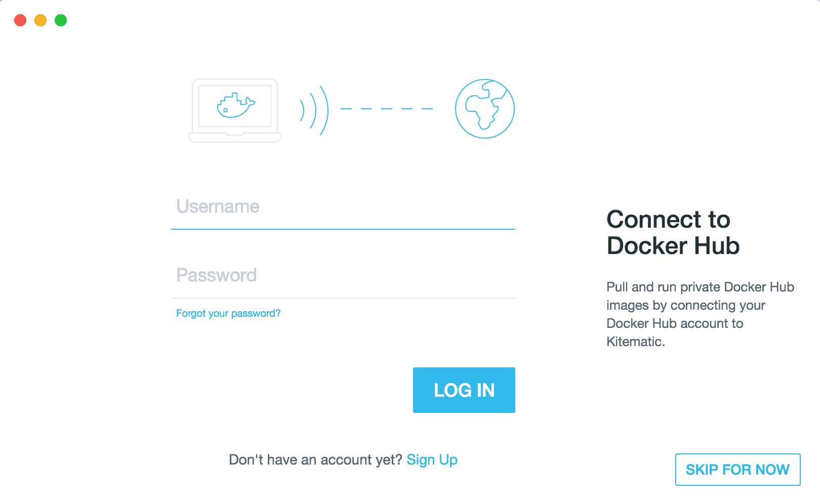Close the window with red button
The height and width of the screenshot is (504, 820).
[20, 20]
